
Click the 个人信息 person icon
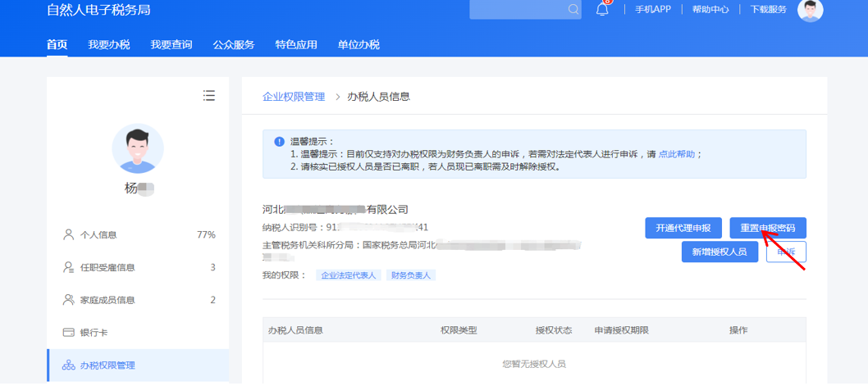pos(69,234)
